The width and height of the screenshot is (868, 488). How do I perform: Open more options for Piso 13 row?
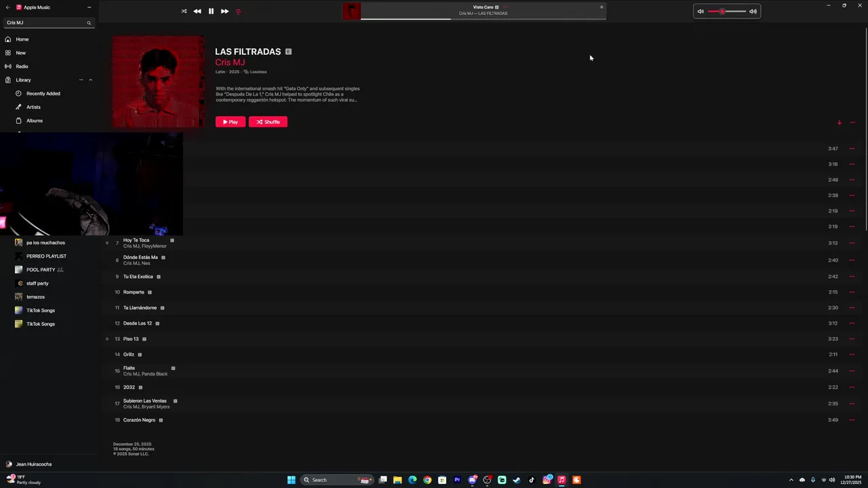[852, 339]
